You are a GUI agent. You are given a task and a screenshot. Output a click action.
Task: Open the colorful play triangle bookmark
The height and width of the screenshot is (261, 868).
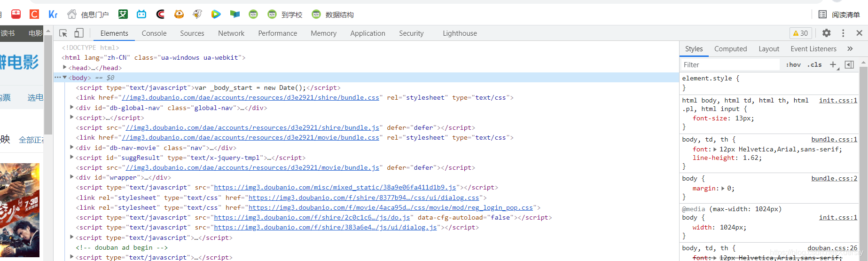pyautogui.click(x=216, y=14)
